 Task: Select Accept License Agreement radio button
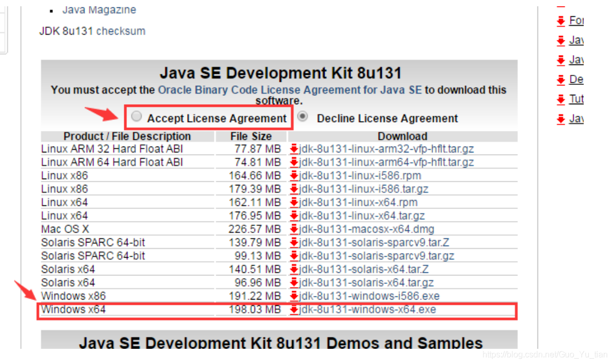(x=136, y=116)
